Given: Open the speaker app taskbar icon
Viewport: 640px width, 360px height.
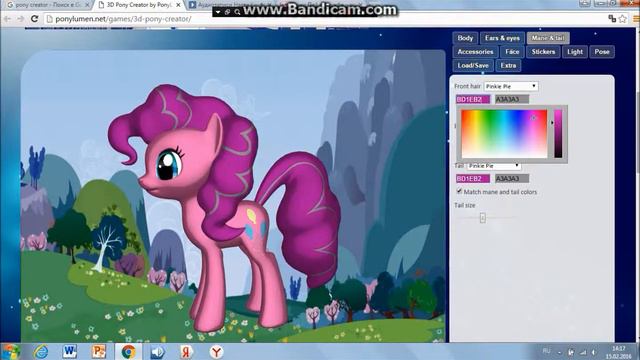Looking at the screenshot, I should [158, 352].
